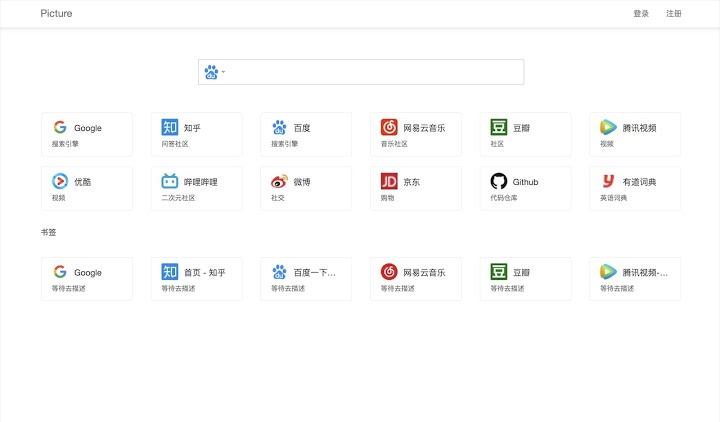
Task: Click the 腾讯视频-… bookmark title
Action: [x=645, y=273]
